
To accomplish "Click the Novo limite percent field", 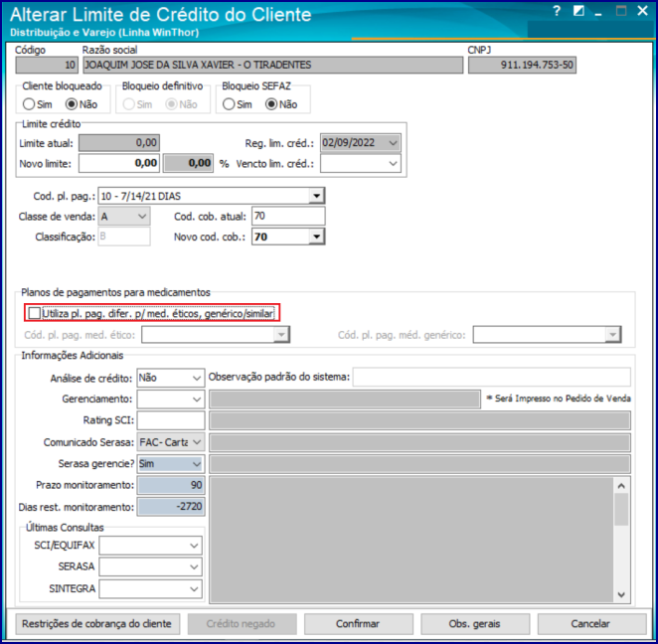I will [188, 163].
